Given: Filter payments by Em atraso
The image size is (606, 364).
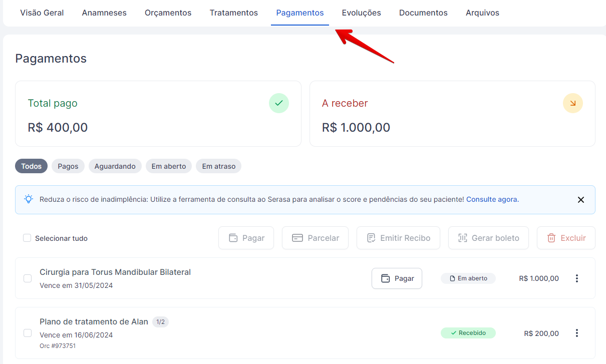Looking at the screenshot, I should coord(218,166).
